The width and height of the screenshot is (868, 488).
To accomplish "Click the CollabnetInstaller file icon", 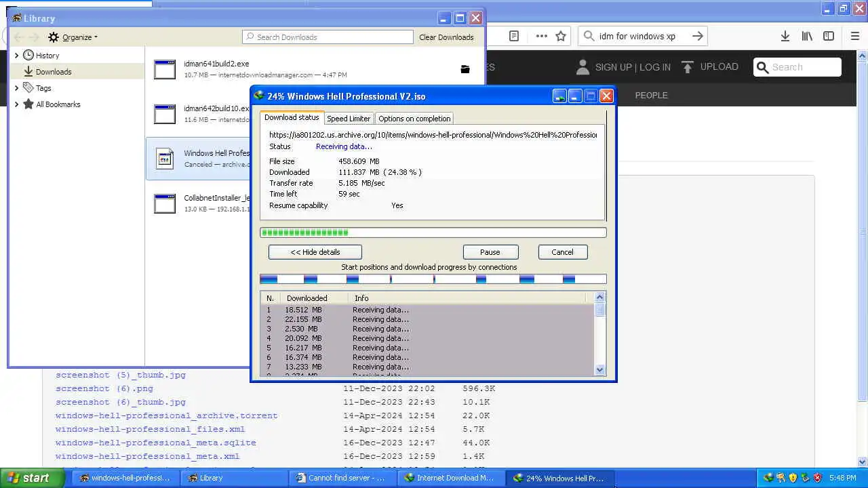I will (x=165, y=203).
